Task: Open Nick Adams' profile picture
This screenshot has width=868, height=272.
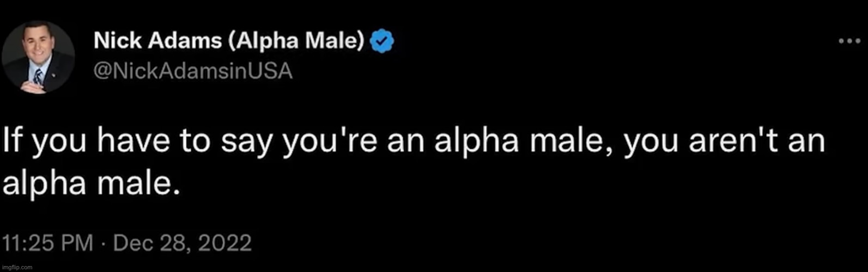Action: (38, 58)
